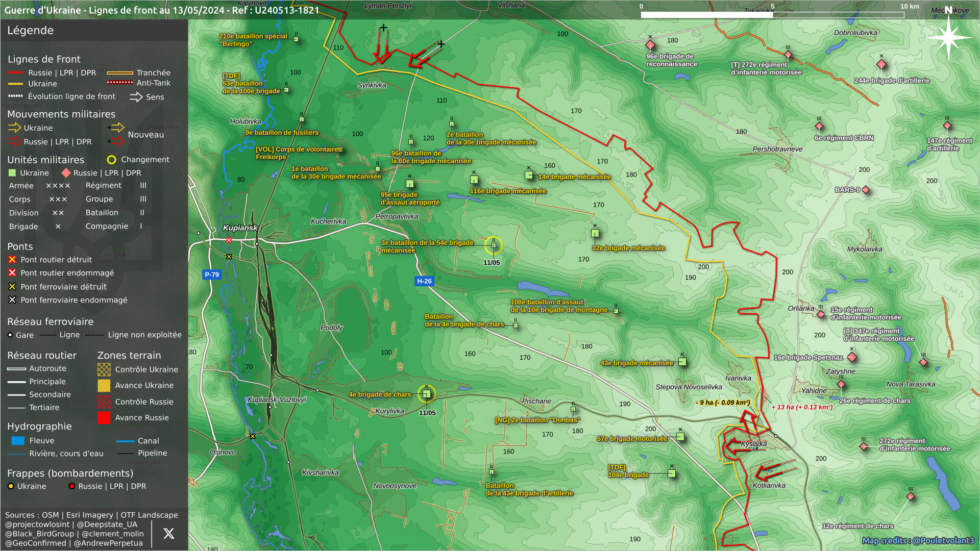Image resolution: width=980 pixels, height=551 pixels.
Task: Click the 96e brigade de reconnaissance marker
Action: coord(650,45)
